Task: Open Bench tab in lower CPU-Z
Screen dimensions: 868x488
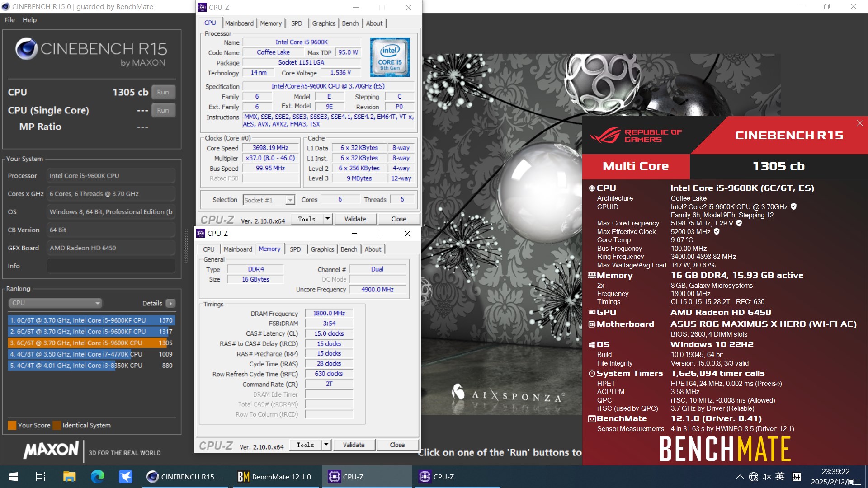Action: [x=349, y=249]
